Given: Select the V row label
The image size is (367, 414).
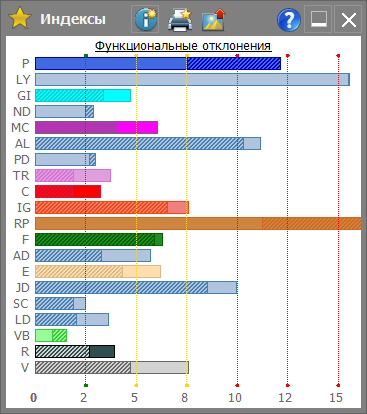Looking at the screenshot, I should 25,368.
